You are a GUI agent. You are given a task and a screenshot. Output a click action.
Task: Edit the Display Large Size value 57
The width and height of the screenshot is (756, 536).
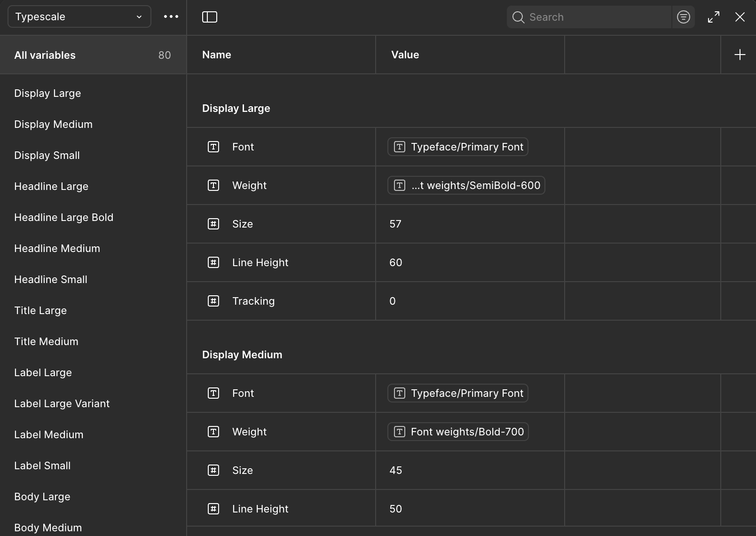[x=395, y=224]
